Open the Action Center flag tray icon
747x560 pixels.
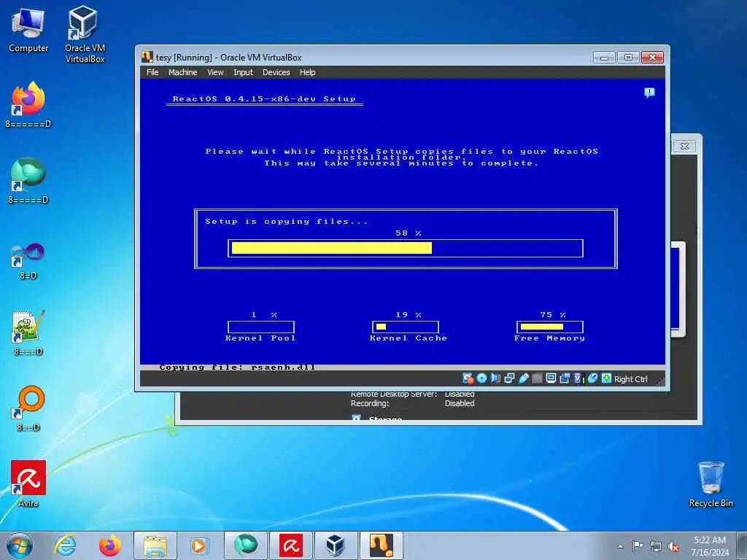click(637, 545)
